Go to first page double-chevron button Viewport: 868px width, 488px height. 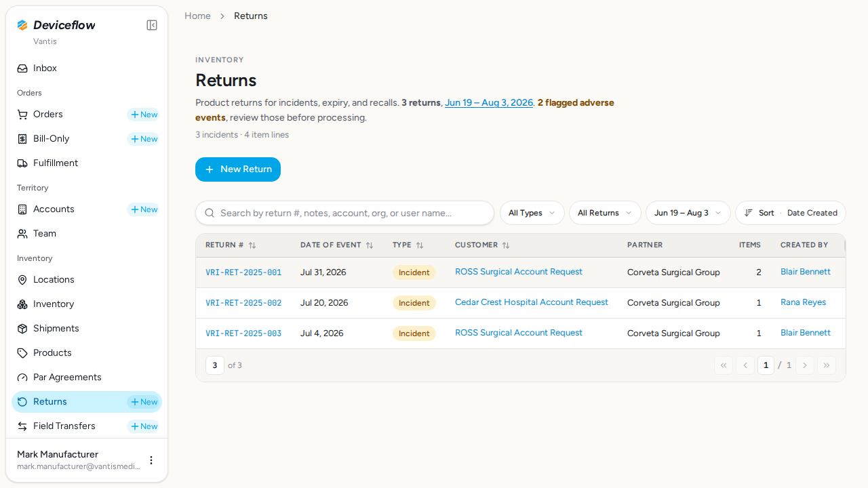point(724,365)
